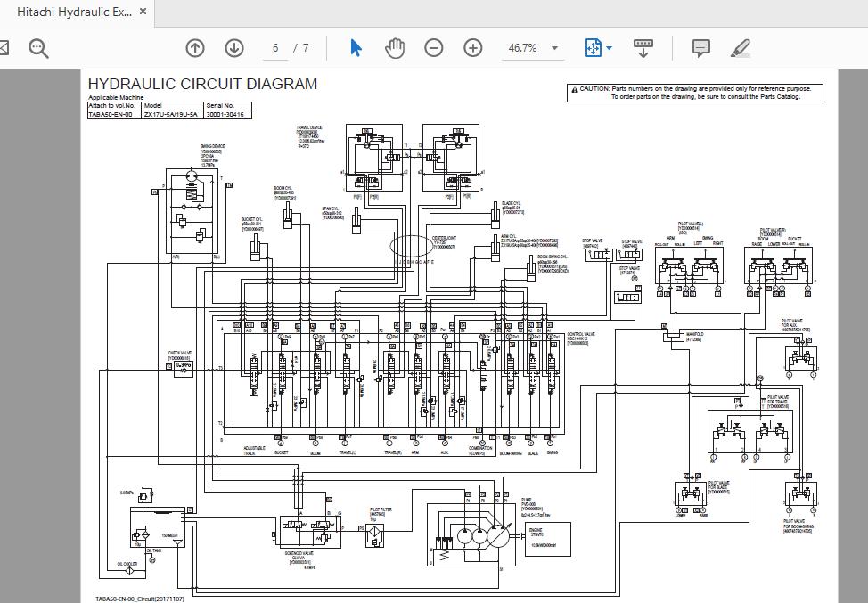Select the highlighter pen tool
This screenshot has height=603, width=868.
(x=741, y=48)
